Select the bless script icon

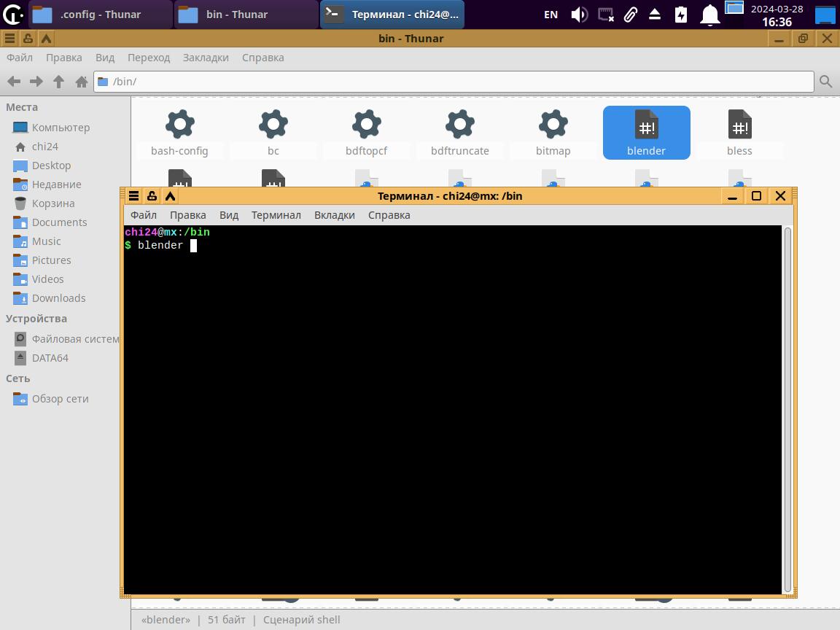tap(739, 124)
